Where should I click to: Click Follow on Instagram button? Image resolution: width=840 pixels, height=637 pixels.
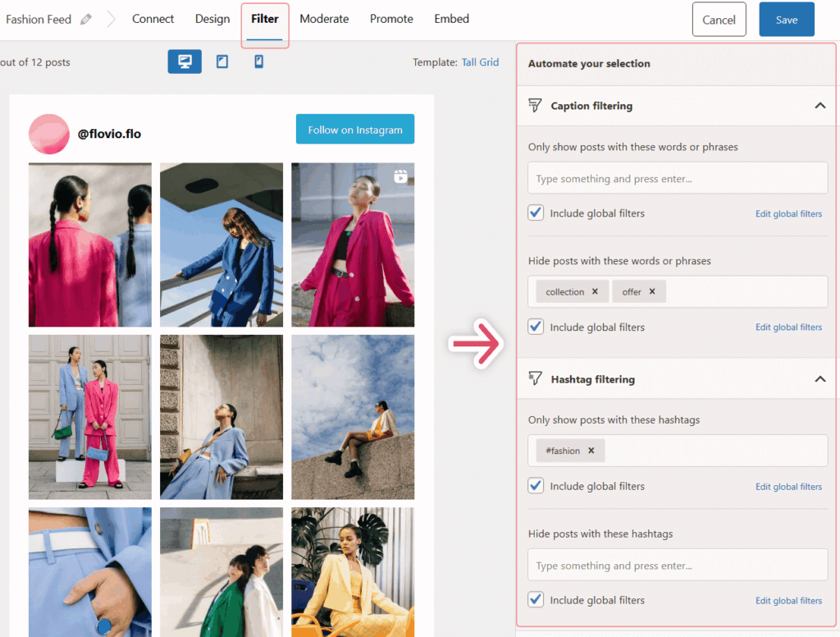pyautogui.click(x=355, y=129)
